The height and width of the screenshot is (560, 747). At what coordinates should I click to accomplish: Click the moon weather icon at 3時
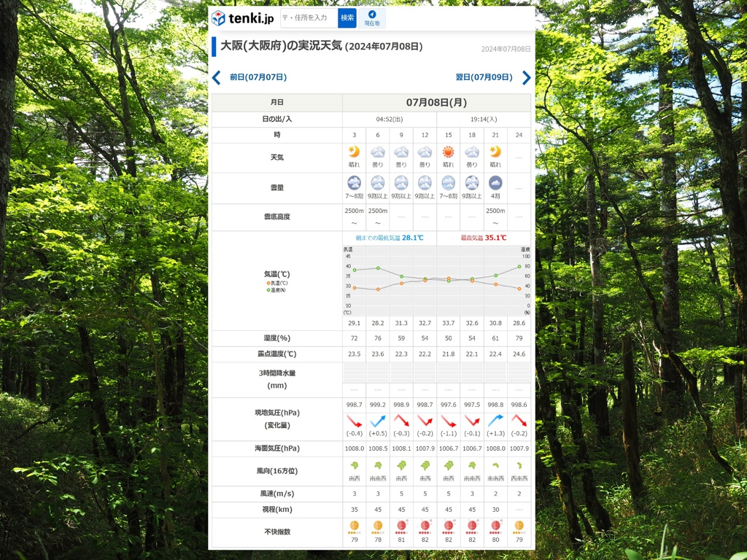click(x=354, y=152)
